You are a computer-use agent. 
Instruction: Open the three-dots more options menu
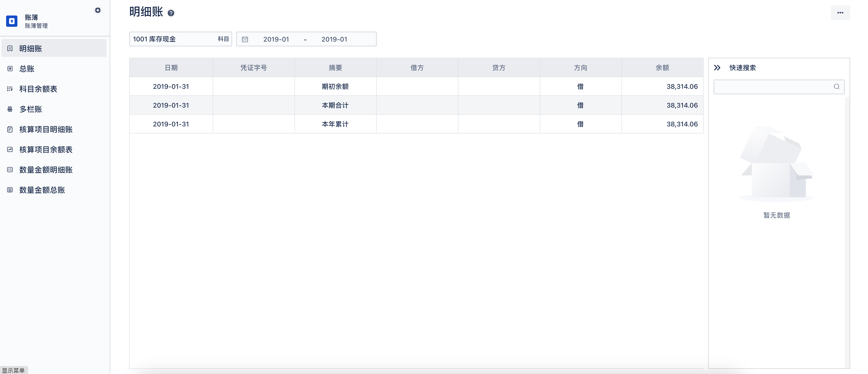click(840, 13)
